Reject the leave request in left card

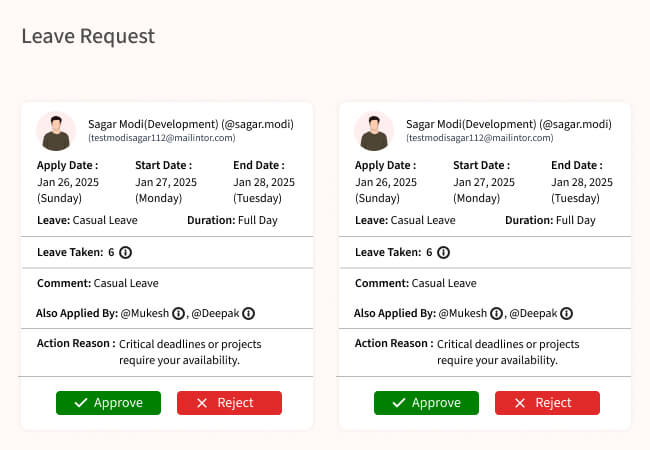click(229, 403)
